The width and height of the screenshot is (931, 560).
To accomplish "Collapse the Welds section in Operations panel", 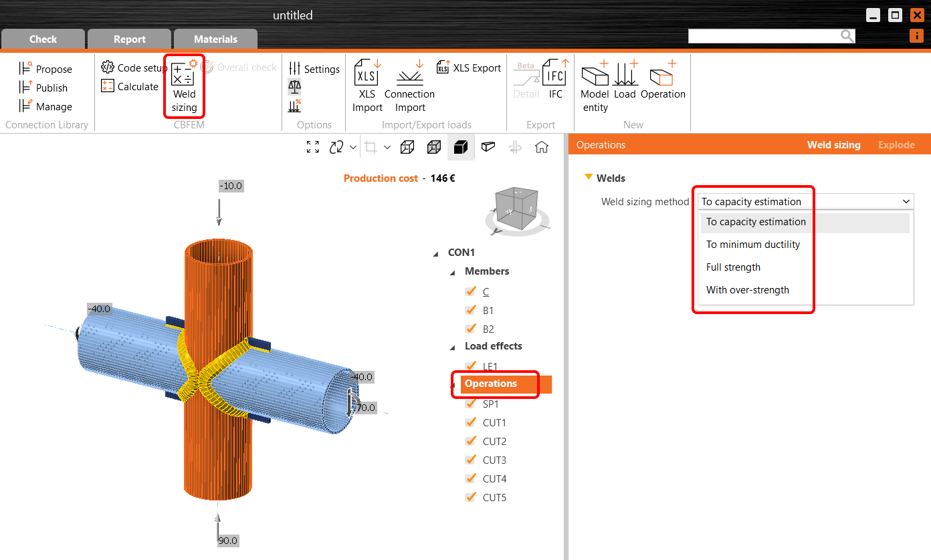I will (x=589, y=178).
